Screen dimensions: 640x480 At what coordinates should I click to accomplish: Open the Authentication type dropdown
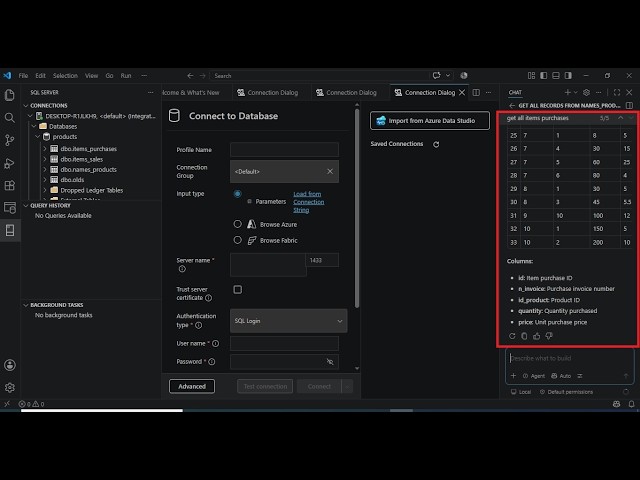289,321
